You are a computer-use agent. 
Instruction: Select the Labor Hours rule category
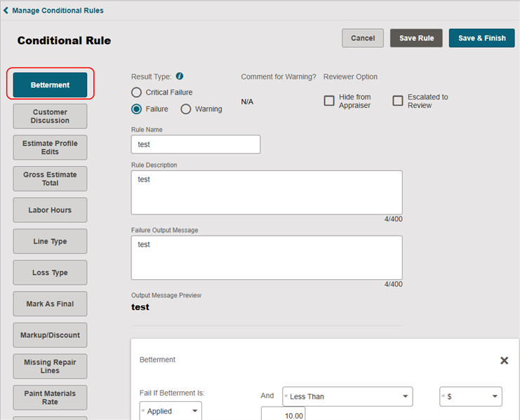tap(50, 210)
